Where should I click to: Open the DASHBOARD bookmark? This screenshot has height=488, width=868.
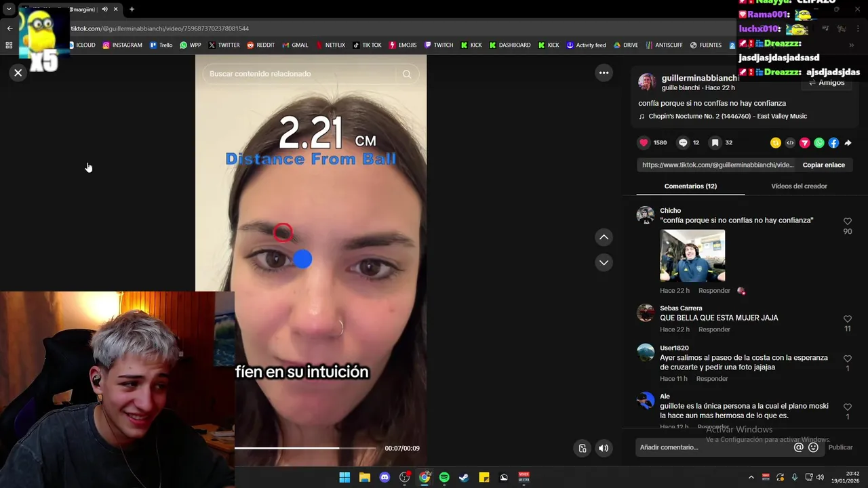509,45
